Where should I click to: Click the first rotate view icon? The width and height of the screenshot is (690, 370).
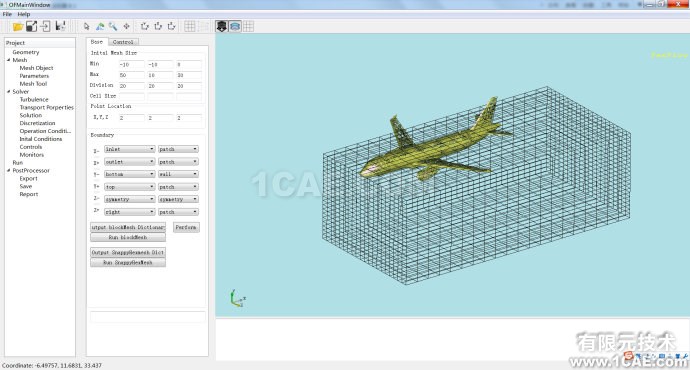point(144,26)
